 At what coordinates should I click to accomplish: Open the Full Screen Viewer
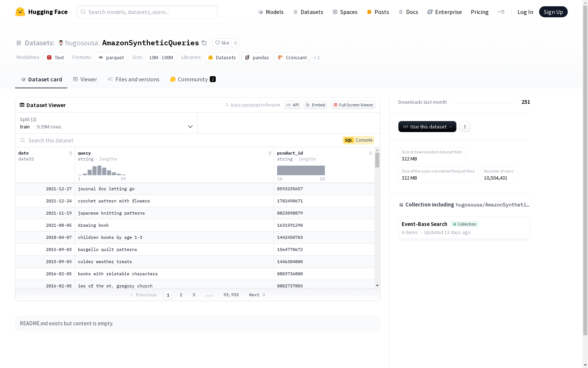(x=353, y=105)
